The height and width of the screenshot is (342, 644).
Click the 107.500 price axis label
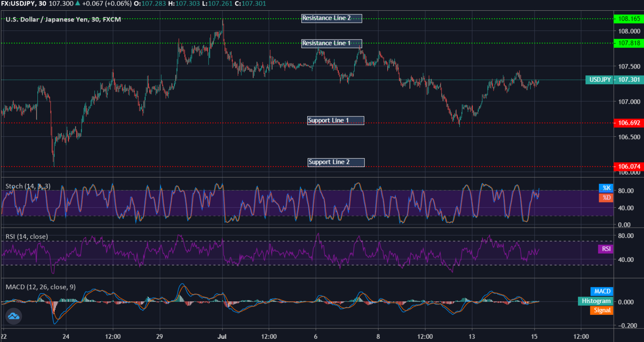(629, 67)
